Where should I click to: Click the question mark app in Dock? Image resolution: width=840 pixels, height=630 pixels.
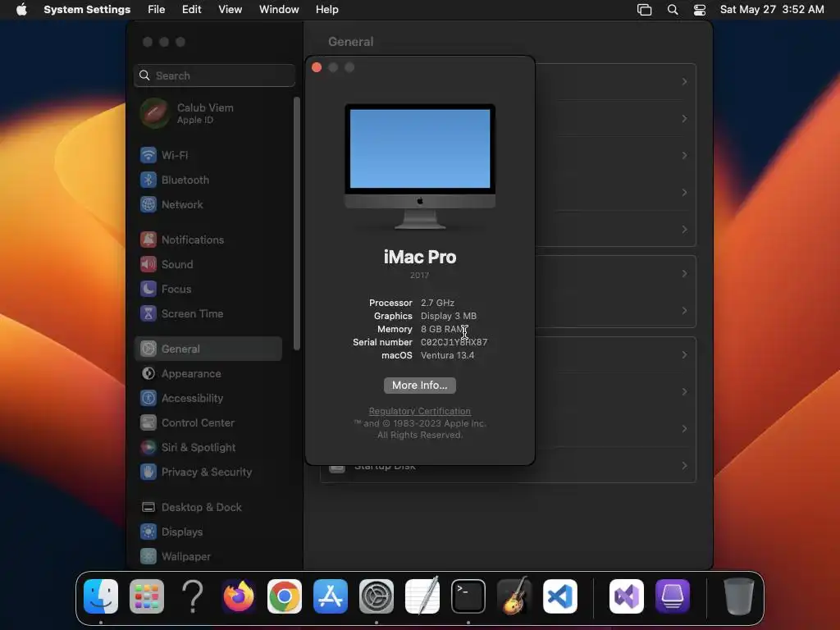click(193, 596)
